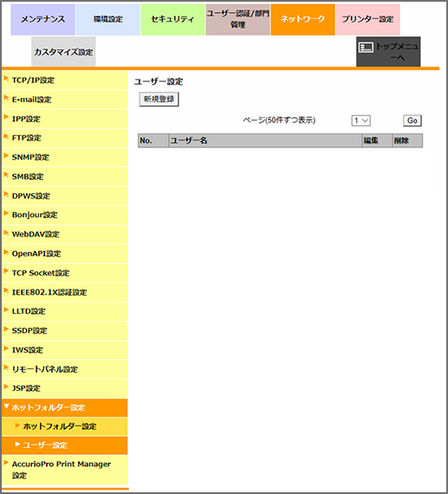Image resolution: width=448 pixels, height=494 pixels.
Task: Open the セキュリティ tab
Action: [x=172, y=20]
